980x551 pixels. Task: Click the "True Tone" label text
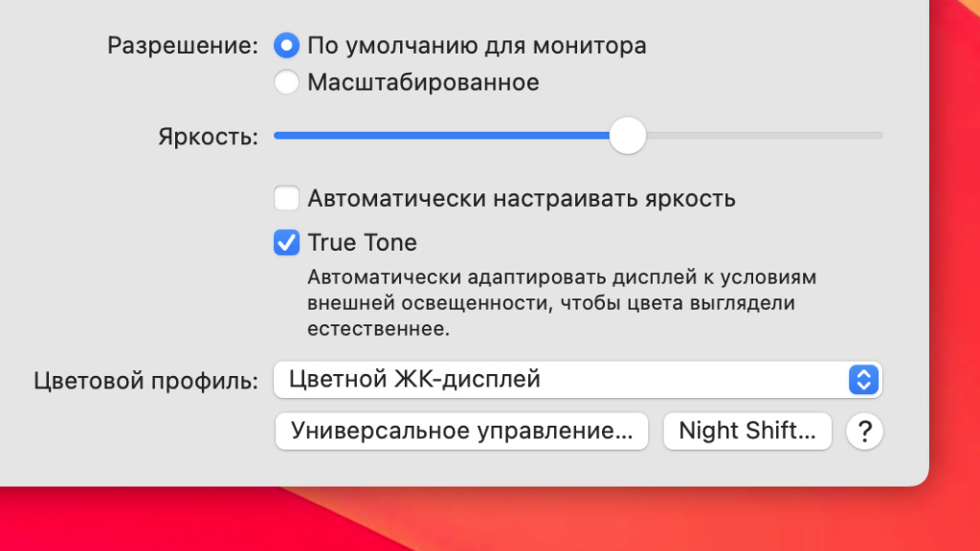pos(362,243)
